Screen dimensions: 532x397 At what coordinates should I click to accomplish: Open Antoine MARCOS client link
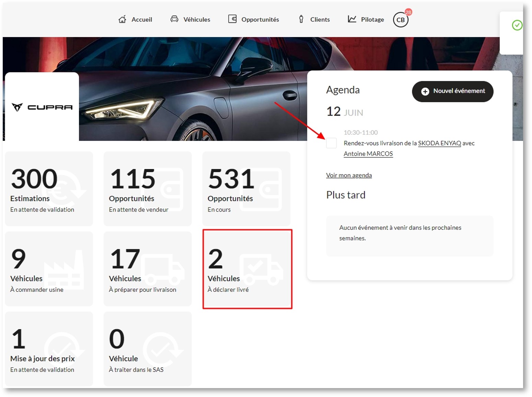tap(368, 154)
